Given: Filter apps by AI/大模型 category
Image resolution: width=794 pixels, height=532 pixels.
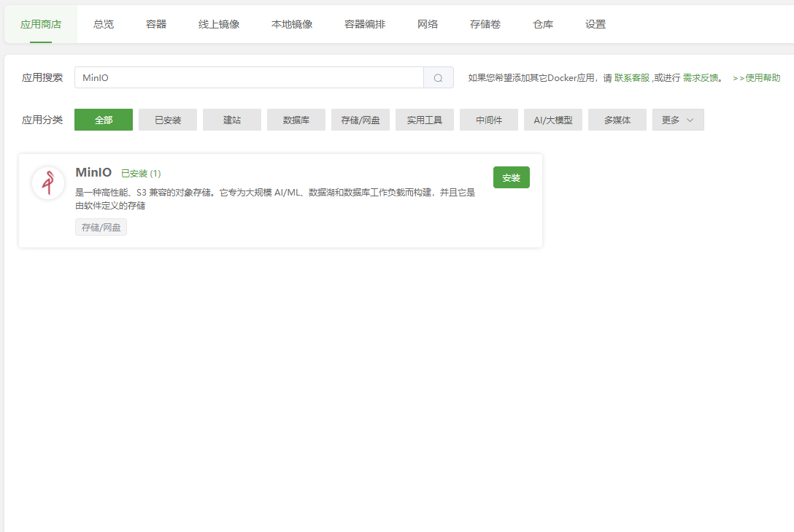Looking at the screenshot, I should (553, 120).
